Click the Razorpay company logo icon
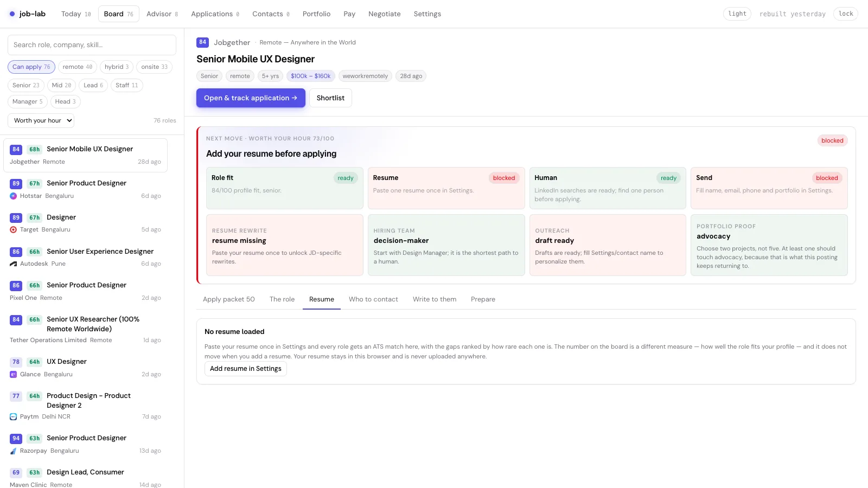 coord(14,451)
